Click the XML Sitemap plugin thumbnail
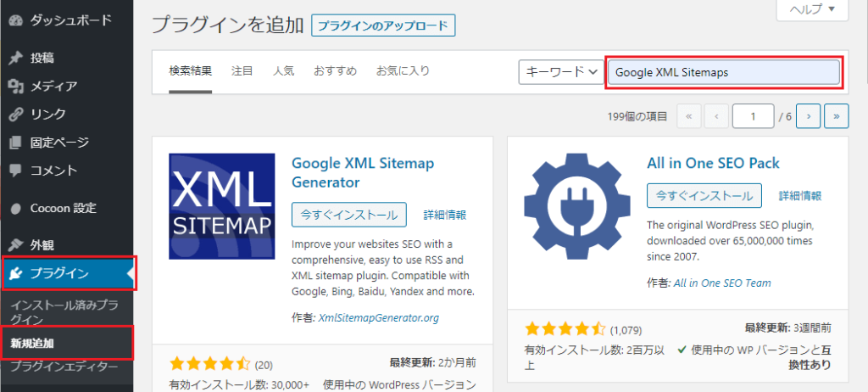Viewport: 868px width, 392px height. [222, 206]
